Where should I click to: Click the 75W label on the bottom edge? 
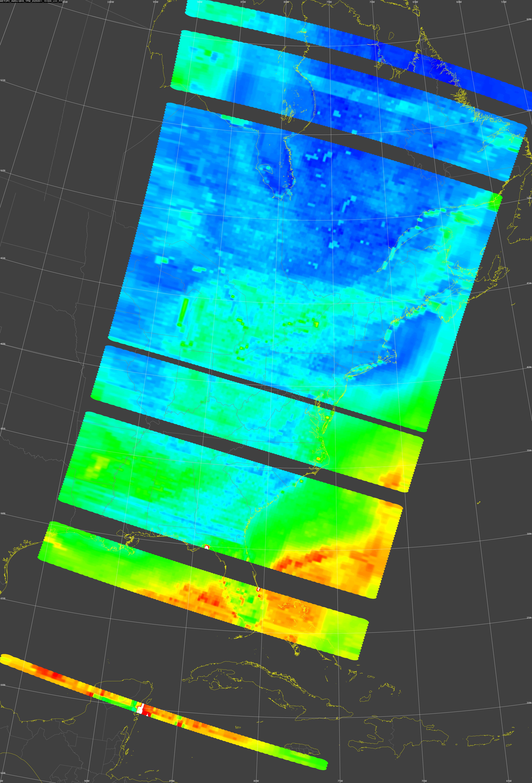[340, 781]
